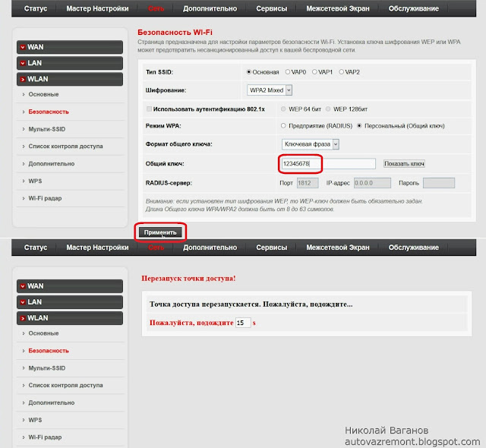This screenshot has width=486, height=448.
Task: Click the red arrow icon on the lower WAN header
Action: (23, 286)
